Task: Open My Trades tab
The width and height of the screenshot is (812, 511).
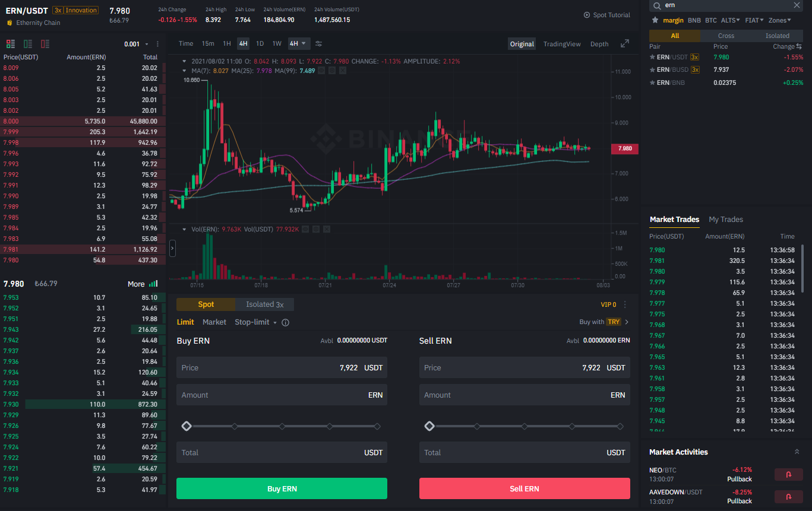Action: pyautogui.click(x=726, y=220)
